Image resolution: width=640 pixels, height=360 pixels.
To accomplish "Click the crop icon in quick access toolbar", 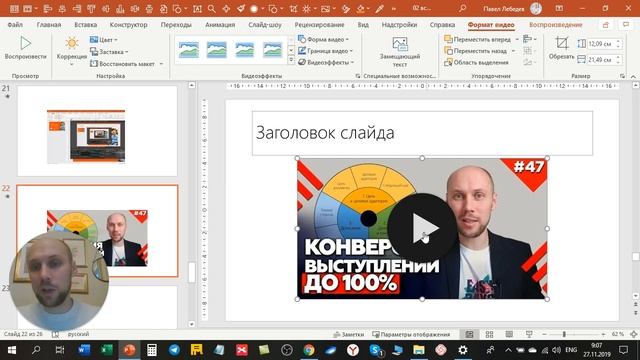I will pos(293,8).
